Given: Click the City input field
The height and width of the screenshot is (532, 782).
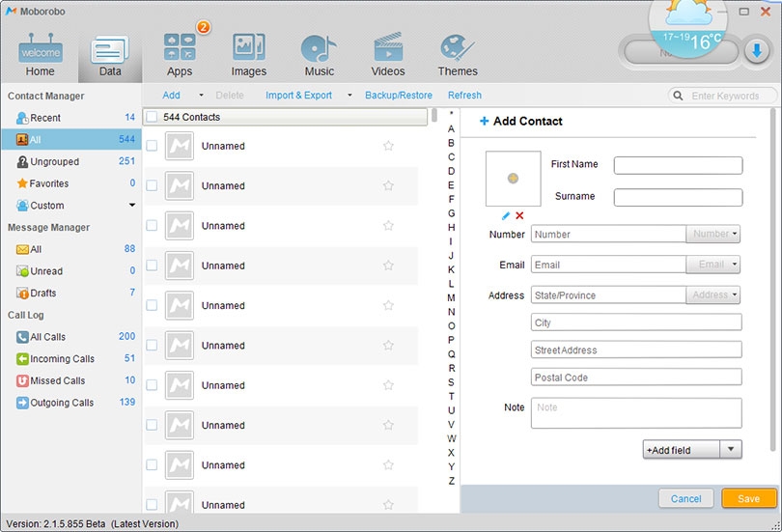Looking at the screenshot, I should [636, 322].
